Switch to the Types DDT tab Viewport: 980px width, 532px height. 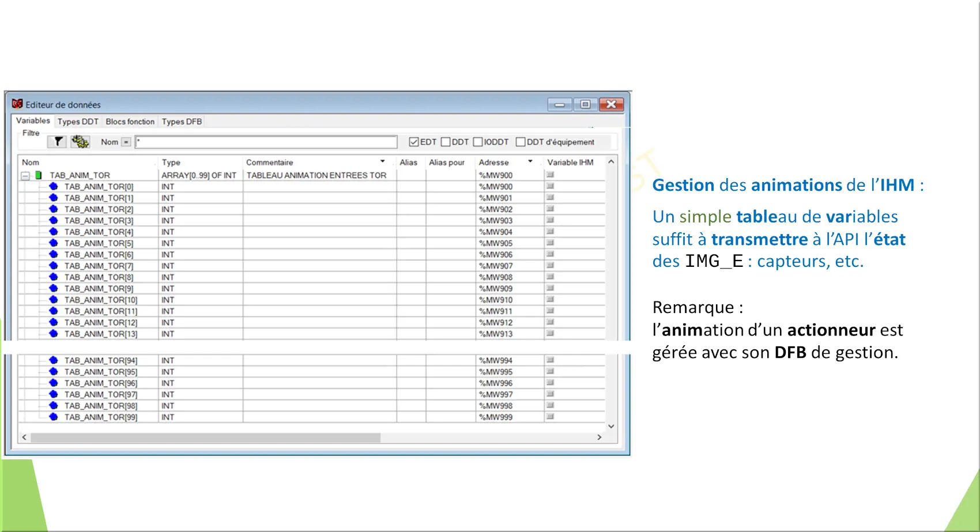pyautogui.click(x=78, y=122)
